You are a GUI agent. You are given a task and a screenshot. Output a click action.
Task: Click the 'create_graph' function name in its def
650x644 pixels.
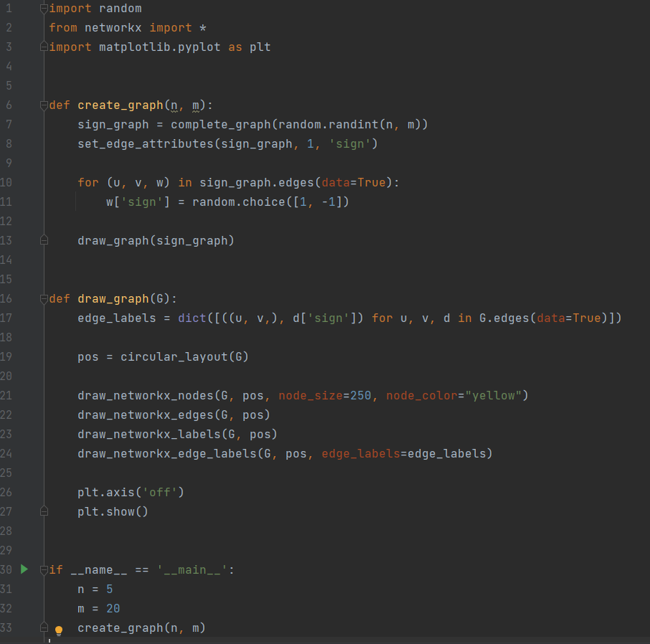pyautogui.click(x=120, y=105)
